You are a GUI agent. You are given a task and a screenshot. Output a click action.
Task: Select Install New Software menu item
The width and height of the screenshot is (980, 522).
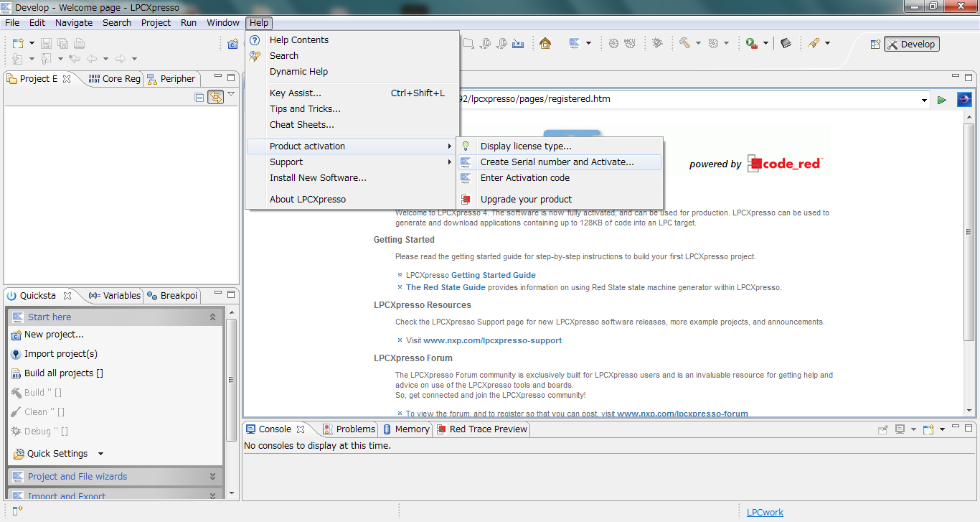click(x=352, y=178)
